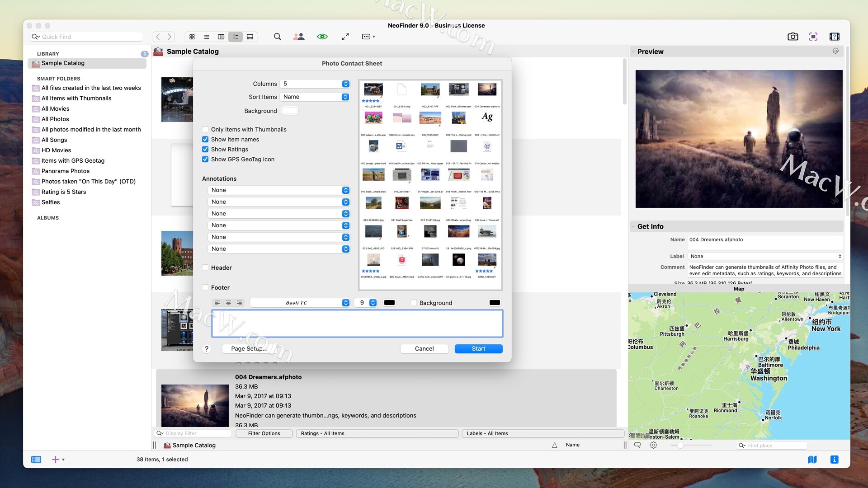Click the filmstrip inspector icon top right
The image size is (868, 488).
pyautogui.click(x=835, y=37)
